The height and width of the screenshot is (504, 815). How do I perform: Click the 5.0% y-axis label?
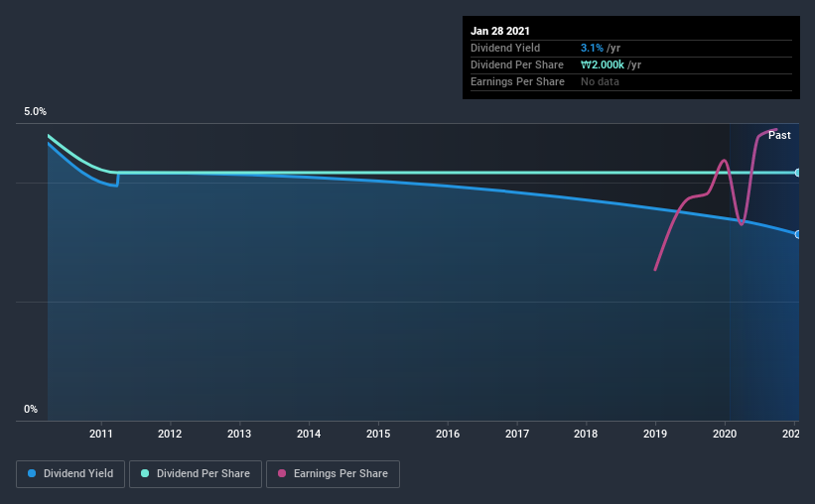pos(36,112)
